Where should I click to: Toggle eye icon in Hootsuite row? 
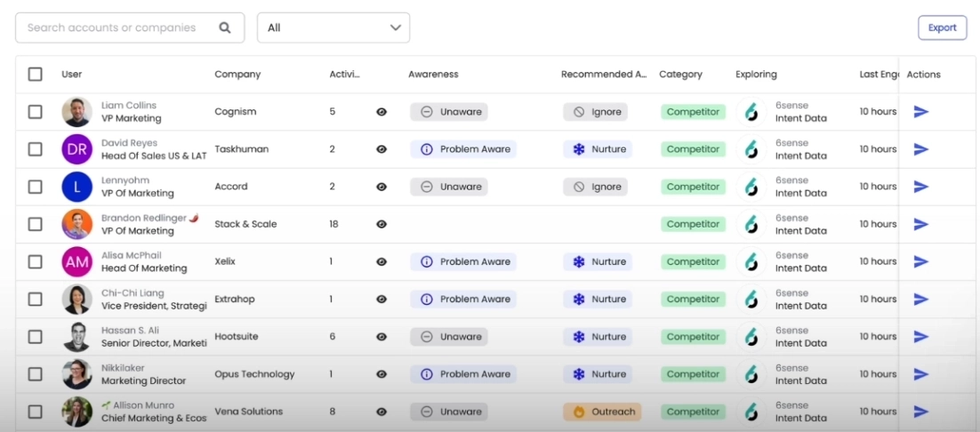(x=382, y=337)
